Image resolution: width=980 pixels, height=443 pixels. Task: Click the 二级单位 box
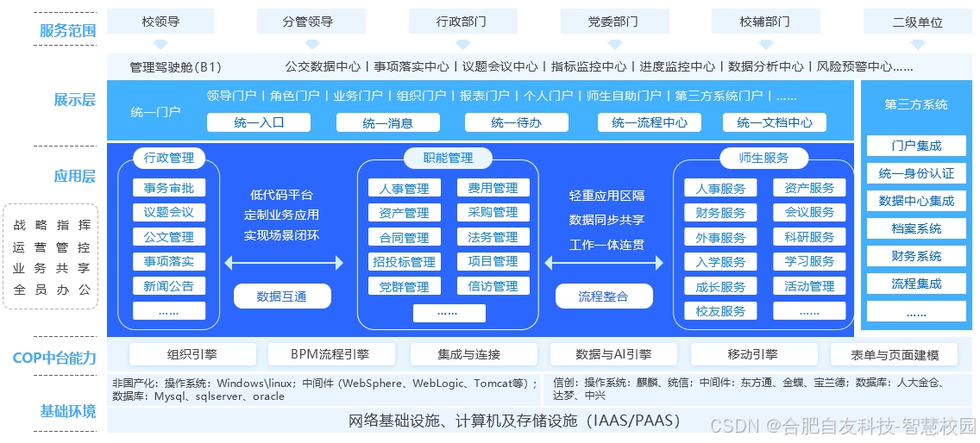[918, 22]
